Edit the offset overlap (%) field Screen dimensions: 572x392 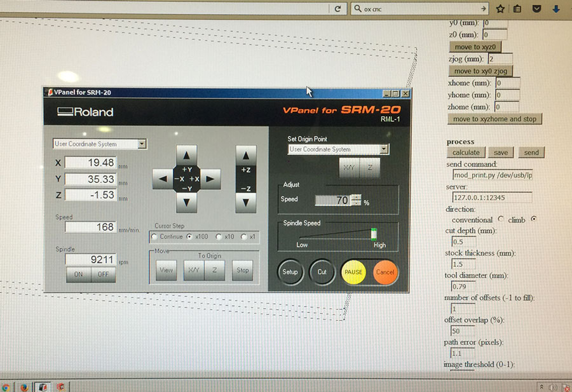463,331
